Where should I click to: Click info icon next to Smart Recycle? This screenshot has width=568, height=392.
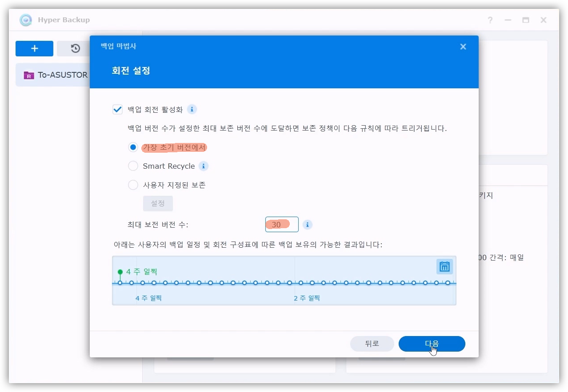204,166
